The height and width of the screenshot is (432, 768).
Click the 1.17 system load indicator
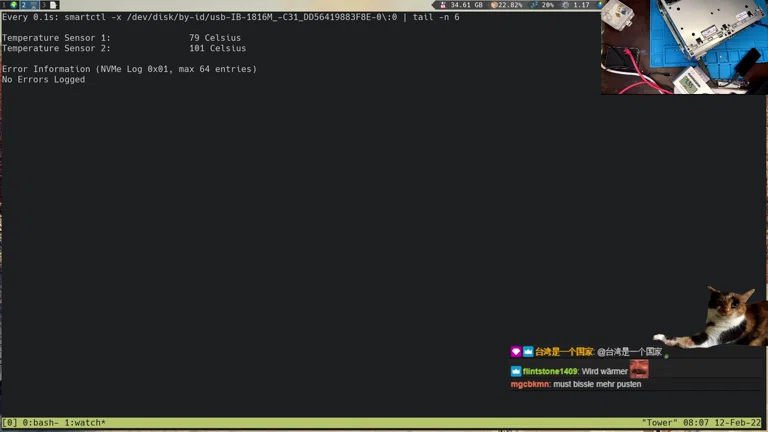pyautogui.click(x=576, y=5)
